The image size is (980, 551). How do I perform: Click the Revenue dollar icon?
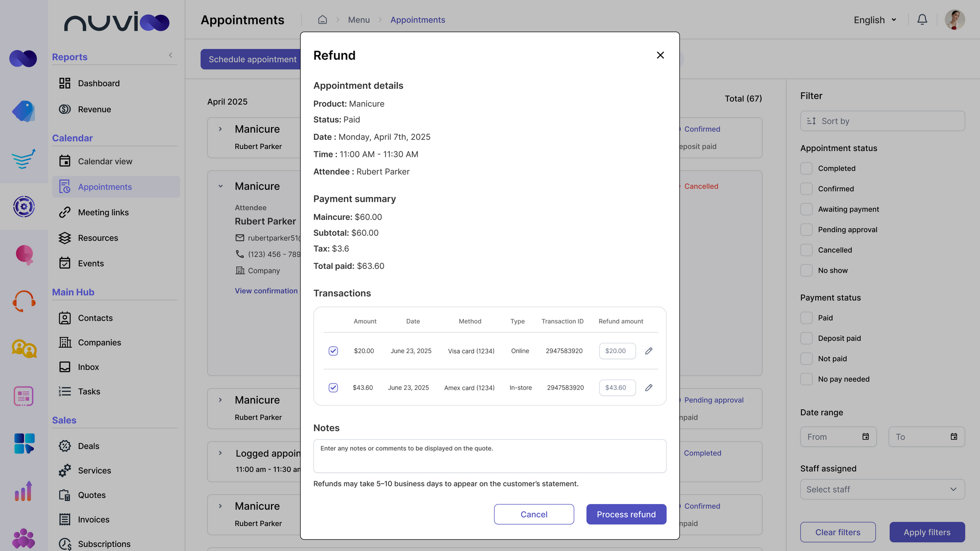click(65, 109)
